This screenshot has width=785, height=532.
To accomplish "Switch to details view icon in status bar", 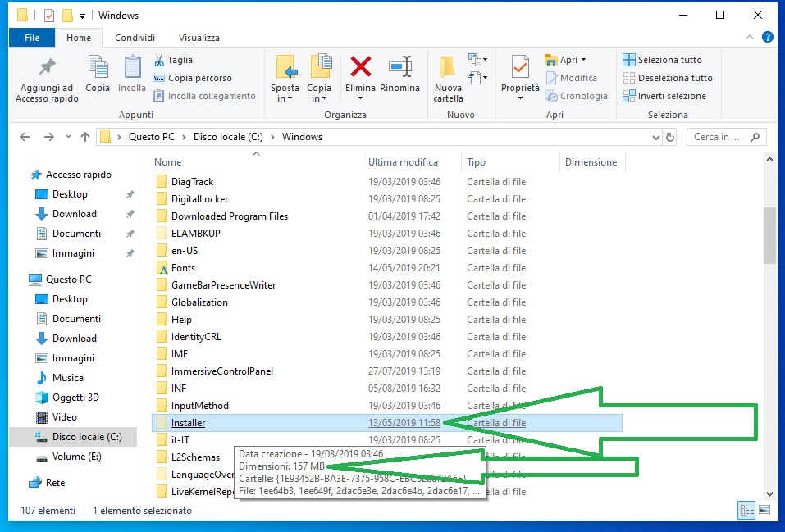I will tap(747, 510).
